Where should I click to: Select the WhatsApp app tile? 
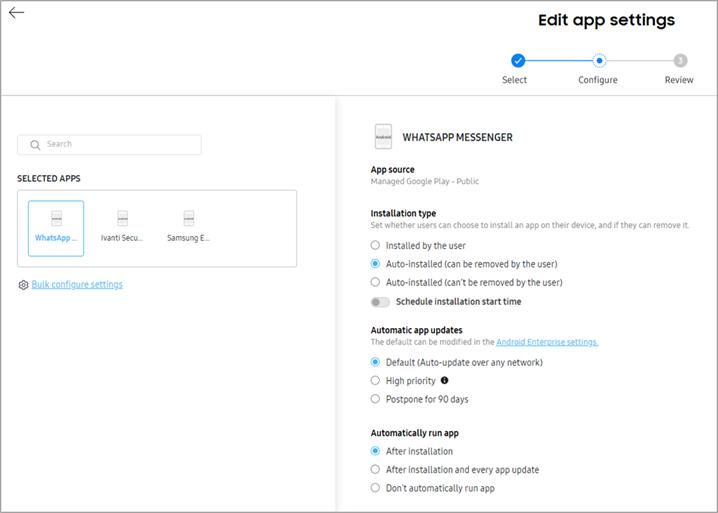[56, 228]
